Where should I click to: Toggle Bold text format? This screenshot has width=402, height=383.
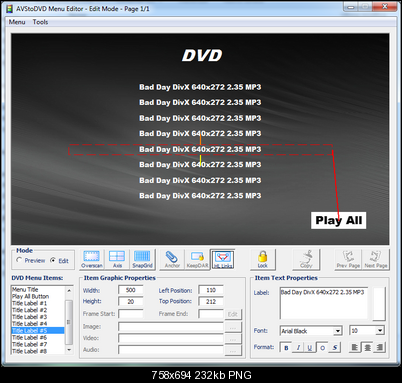(x=286, y=348)
